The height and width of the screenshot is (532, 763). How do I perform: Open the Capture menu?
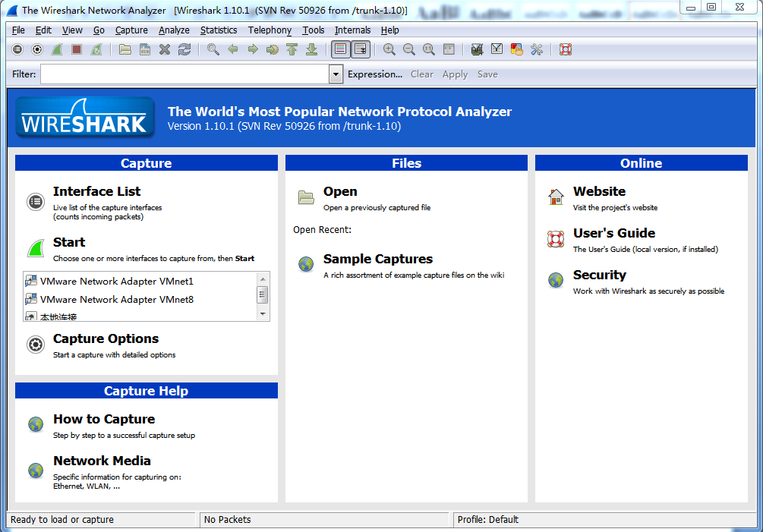131,30
